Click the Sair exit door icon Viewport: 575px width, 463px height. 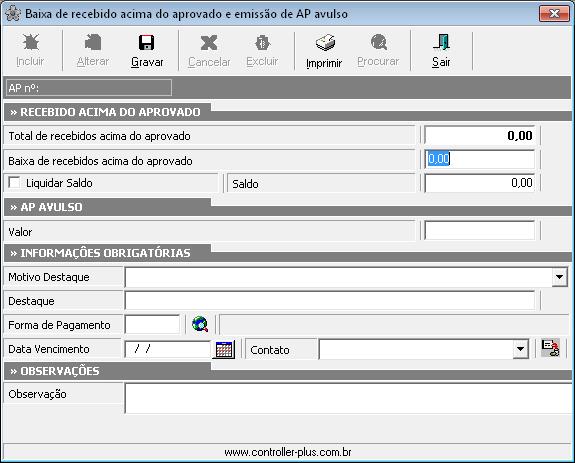click(441, 42)
